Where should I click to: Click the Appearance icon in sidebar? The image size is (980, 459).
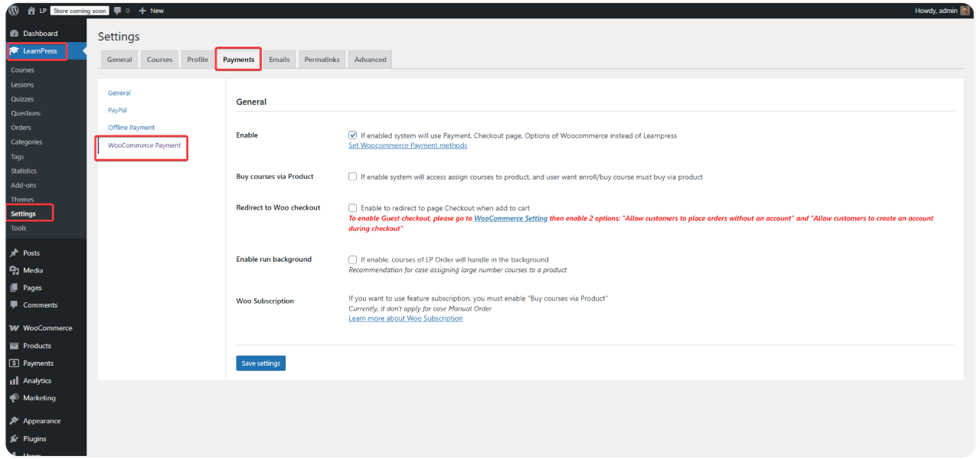(13, 420)
